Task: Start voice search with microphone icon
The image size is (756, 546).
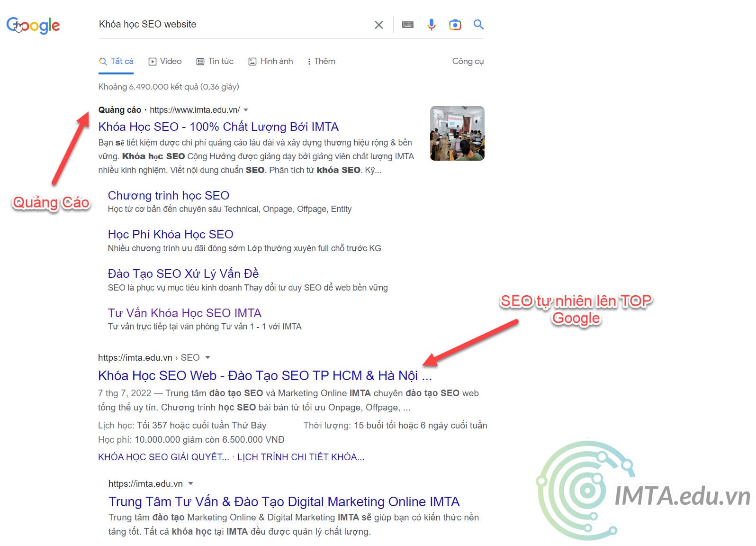Action: click(431, 25)
